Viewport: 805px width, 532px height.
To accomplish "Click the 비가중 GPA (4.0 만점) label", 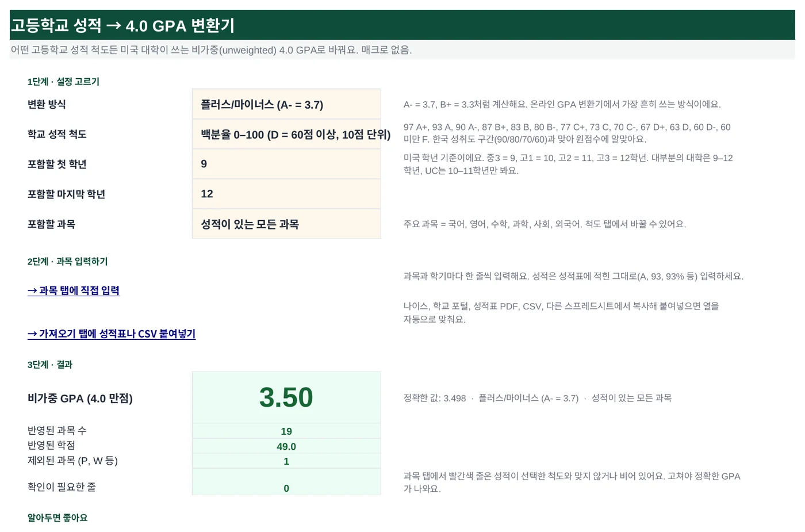I will (80, 398).
